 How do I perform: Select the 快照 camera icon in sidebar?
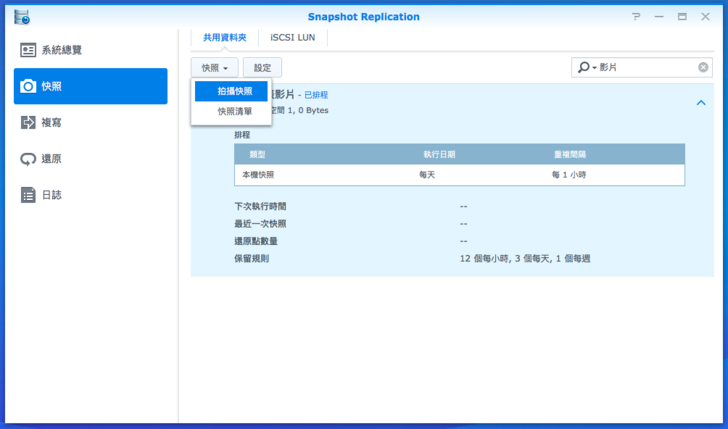pos(28,87)
